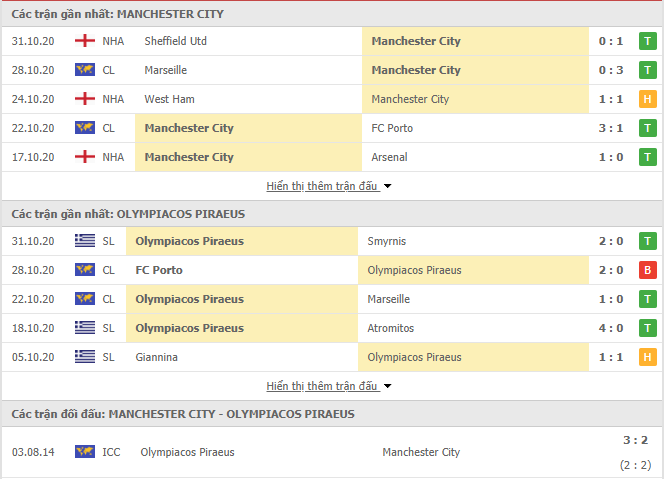Open 'Hiển thị thêm trận đấu' under Olympiacos
Viewport: 664px width, 479px height.
(322, 386)
